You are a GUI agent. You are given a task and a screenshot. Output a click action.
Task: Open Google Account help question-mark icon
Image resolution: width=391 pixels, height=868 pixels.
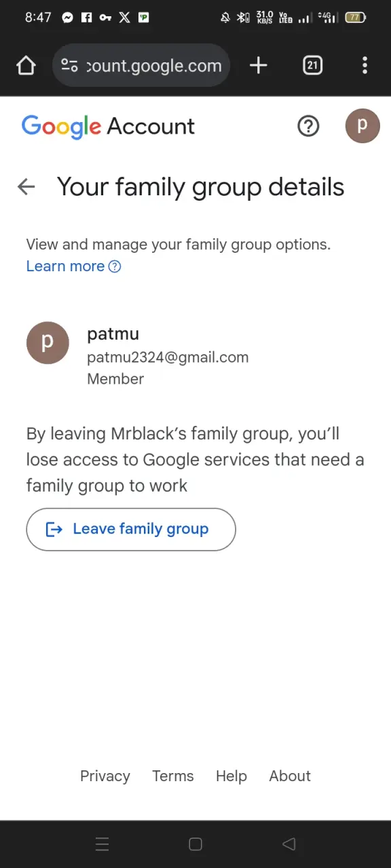(308, 126)
